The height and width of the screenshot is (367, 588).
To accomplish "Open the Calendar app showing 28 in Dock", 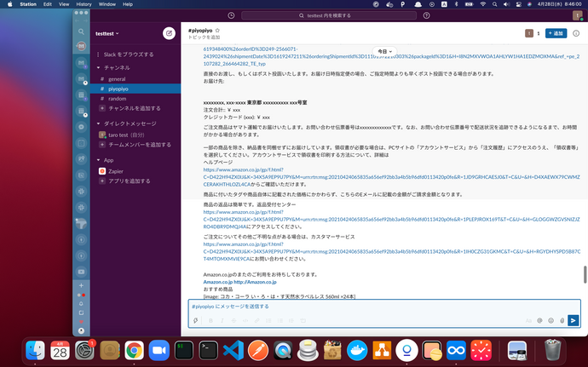I will pyautogui.click(x=60, y=351).
